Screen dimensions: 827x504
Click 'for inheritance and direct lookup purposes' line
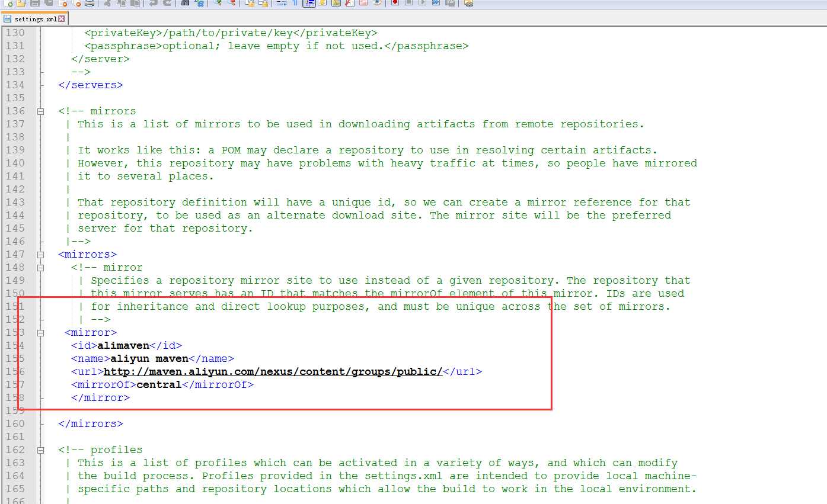pos(374,306)
